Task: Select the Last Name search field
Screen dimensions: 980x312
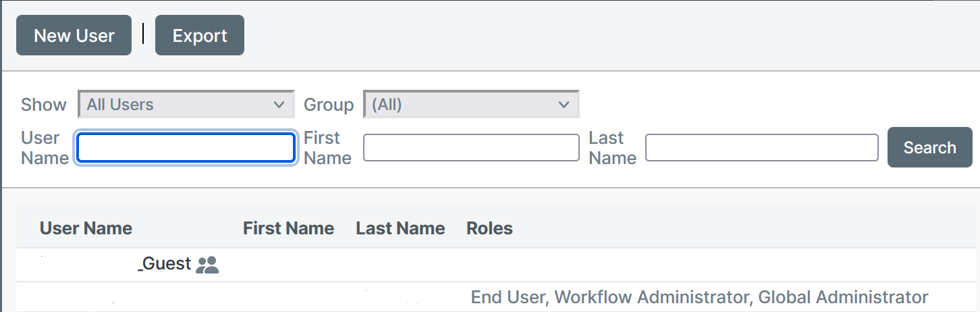Action: pos(762,148)
